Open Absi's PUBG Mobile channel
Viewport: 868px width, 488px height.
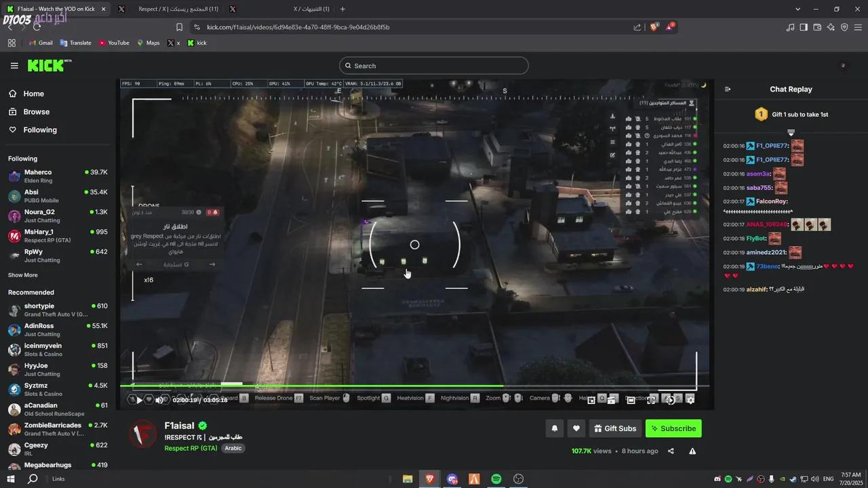pyautogui.click(x=58, y=196)
